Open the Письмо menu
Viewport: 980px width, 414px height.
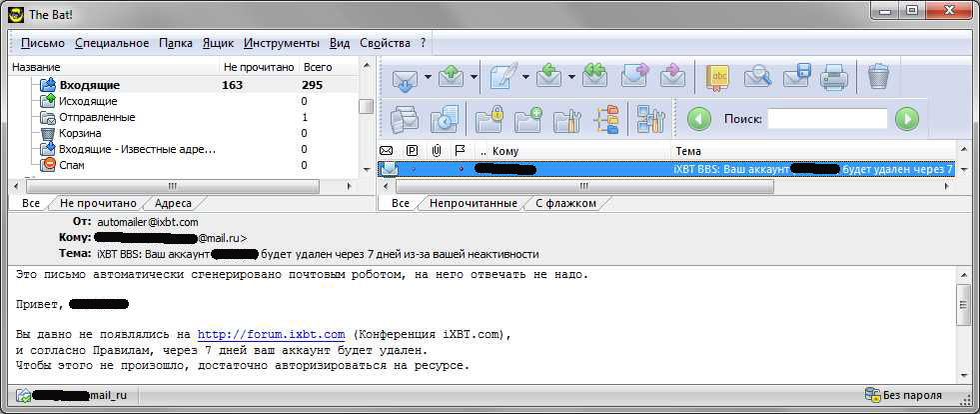tap(43, 43)
